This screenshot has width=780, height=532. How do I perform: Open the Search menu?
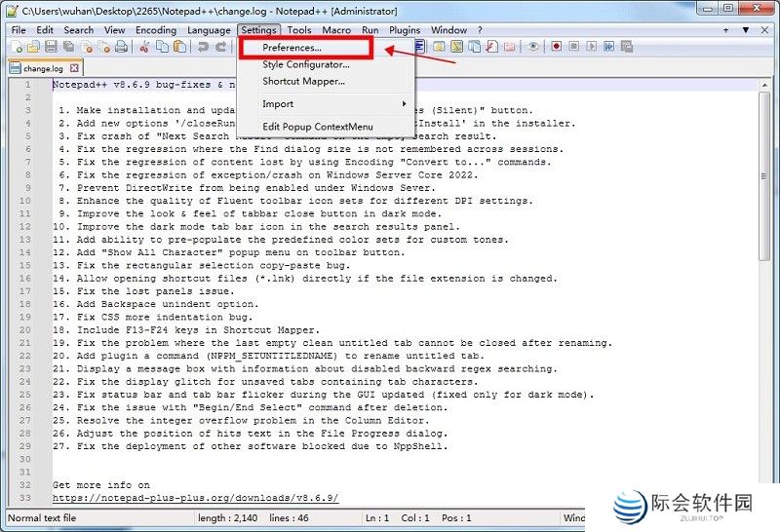click(x=79, y=30)
